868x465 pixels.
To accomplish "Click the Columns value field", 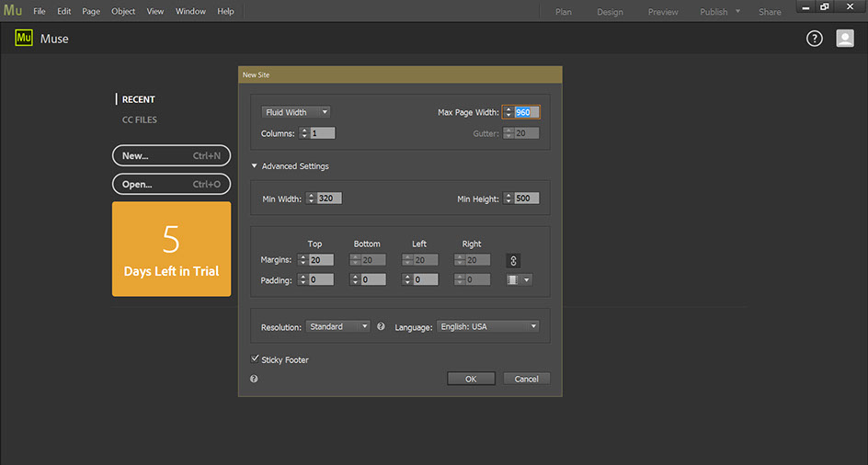I will (x=323, y=133).
